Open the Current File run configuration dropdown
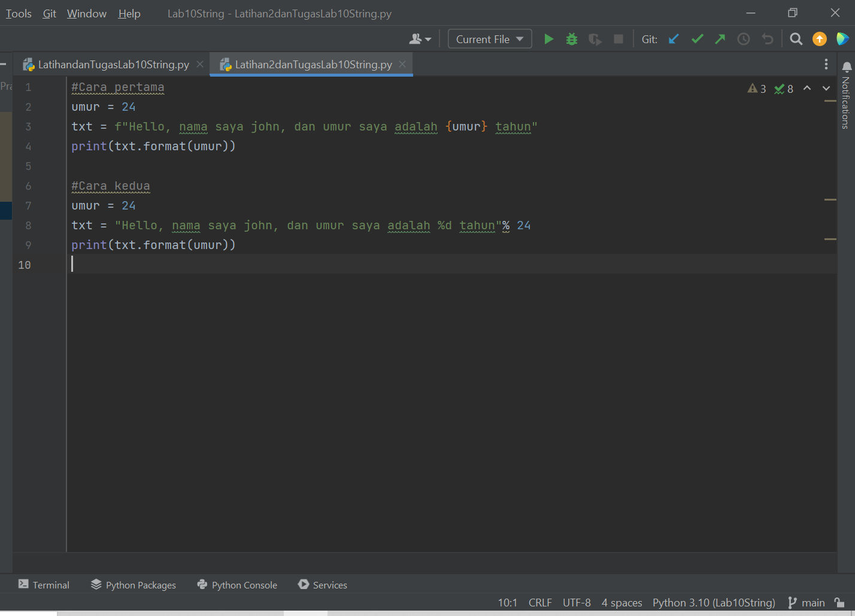 click(489, 38)
